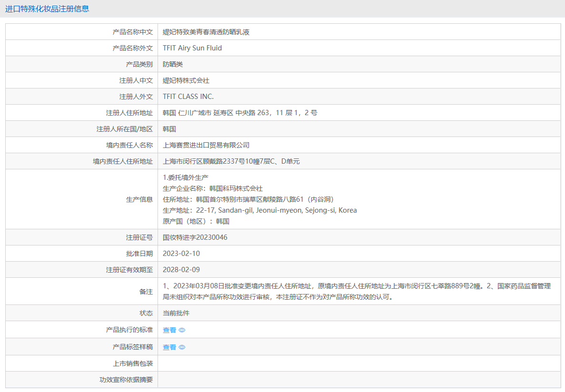565x392 pixels.
Task: Click the 功效宣称依据摘要 label
Action: click(x=126, y=380)
